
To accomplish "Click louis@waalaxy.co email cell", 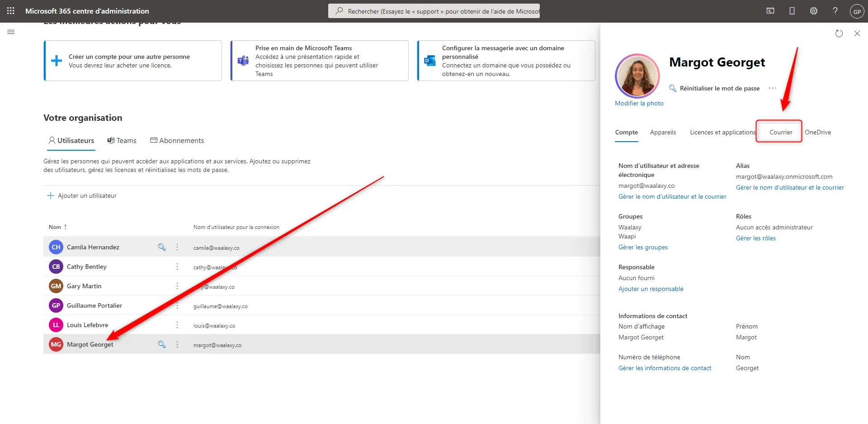I will [x=214, y=326].
